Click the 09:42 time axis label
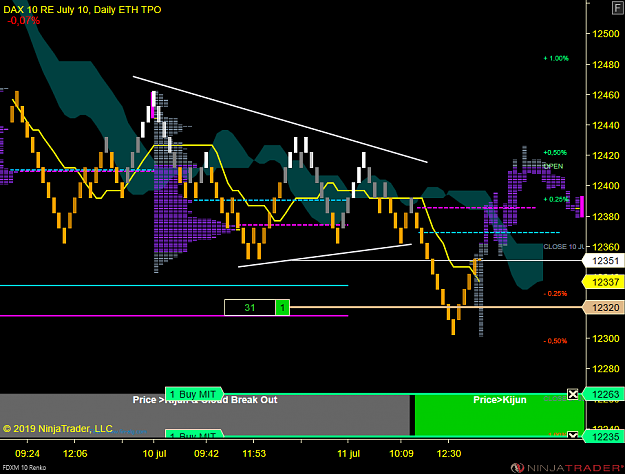 [206, 454]
